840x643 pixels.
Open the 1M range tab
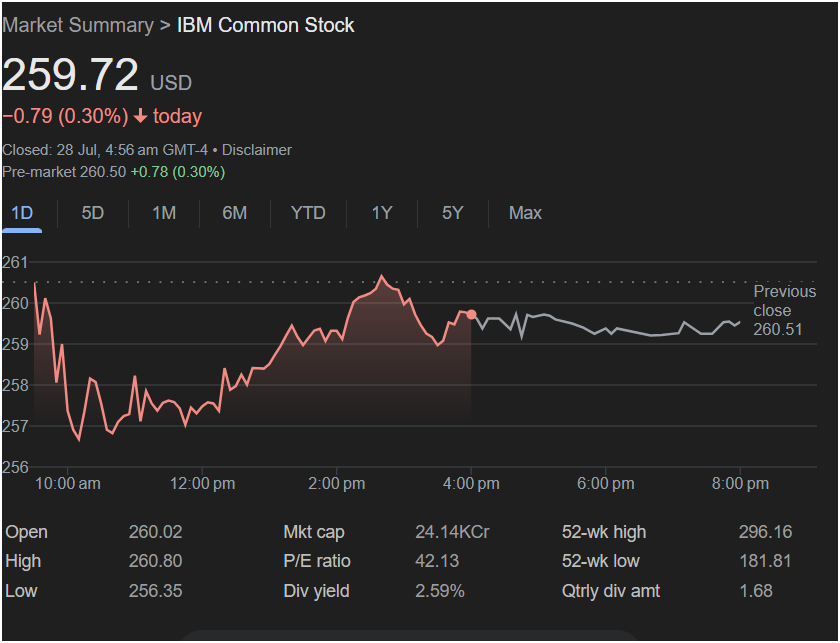164,213
